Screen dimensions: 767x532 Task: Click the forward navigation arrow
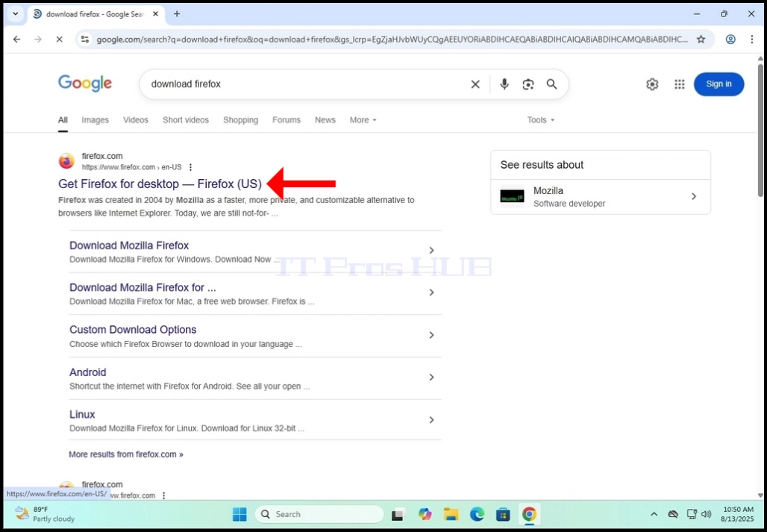38,39
